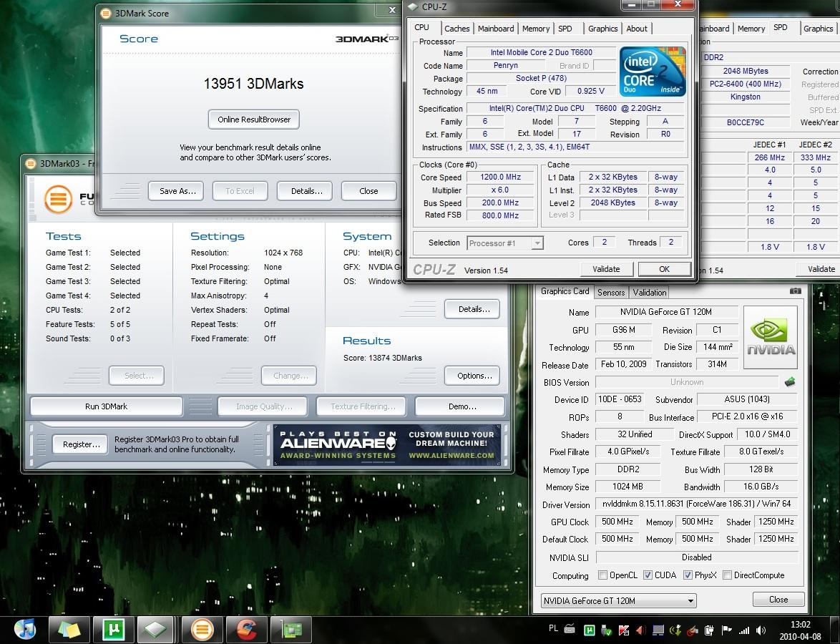Switch to the Validation tab in GPU-Z
The width and height of the screenshot is (840, 644).
click(649, 293)
